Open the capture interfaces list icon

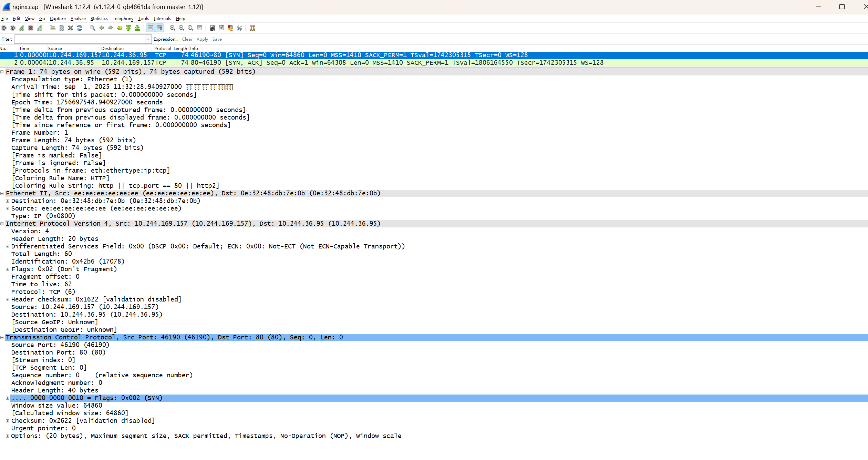coord(4,28)
